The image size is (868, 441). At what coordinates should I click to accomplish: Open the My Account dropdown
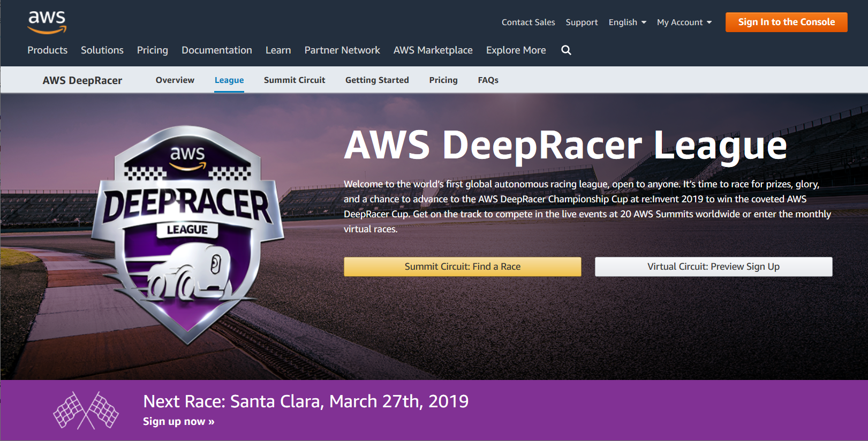684,22
